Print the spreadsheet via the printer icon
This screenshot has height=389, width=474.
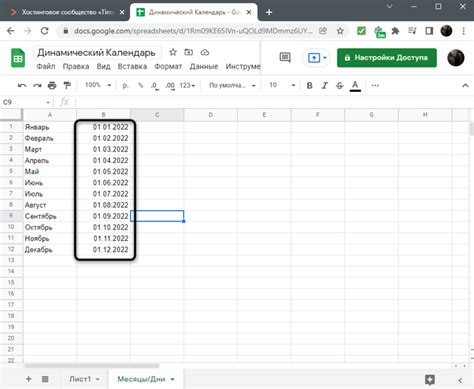(52, 86)
